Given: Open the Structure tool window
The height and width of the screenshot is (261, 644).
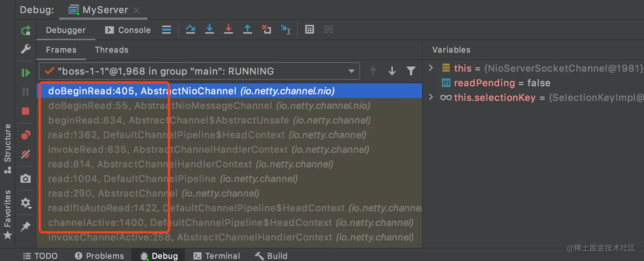Looking at the screenshot, I should point(7,148).
